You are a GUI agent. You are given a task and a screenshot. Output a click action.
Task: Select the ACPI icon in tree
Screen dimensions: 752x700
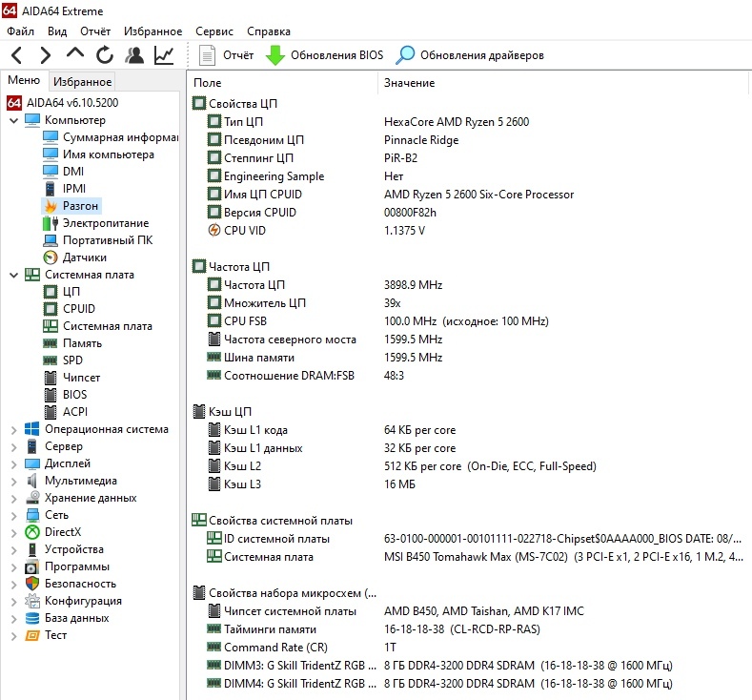[51, 412]
